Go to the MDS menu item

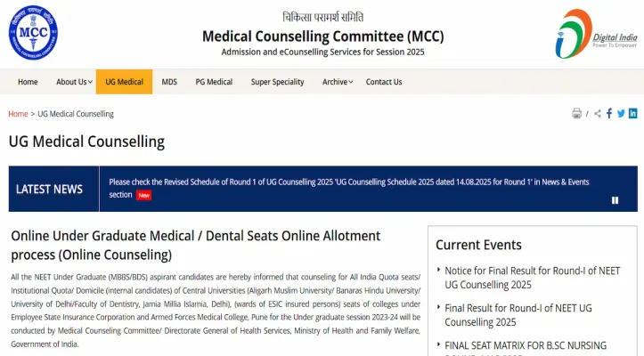(x=169, y=82)
